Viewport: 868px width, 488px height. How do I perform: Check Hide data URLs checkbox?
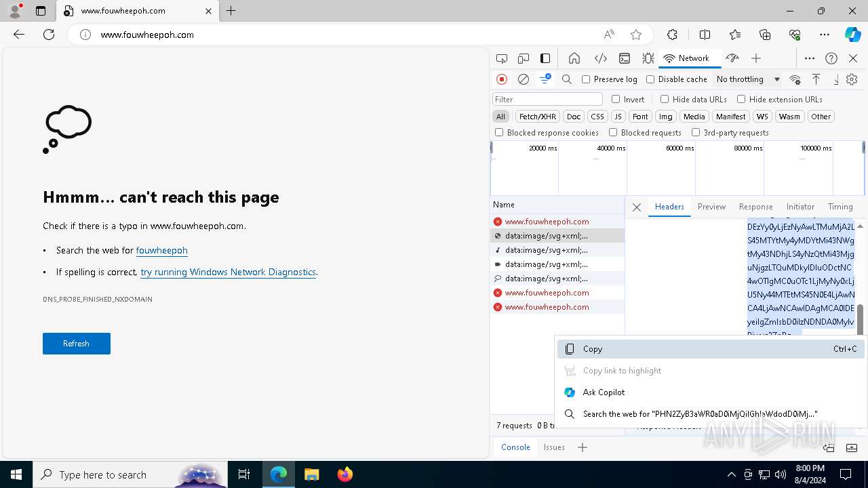(665, 99)
